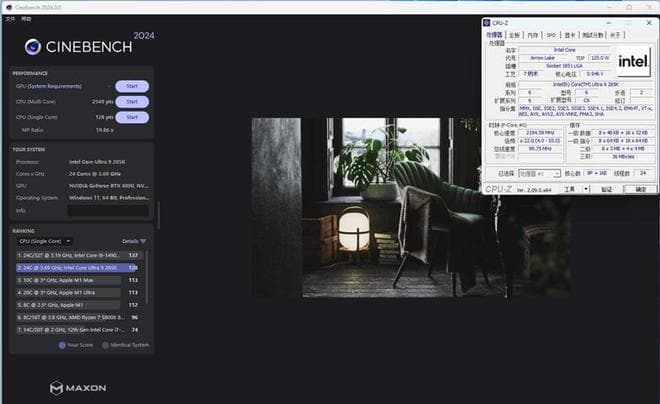660x404 pixels.
Task: Click the Cinebench logo sphere icon
Action: point(33,46)
